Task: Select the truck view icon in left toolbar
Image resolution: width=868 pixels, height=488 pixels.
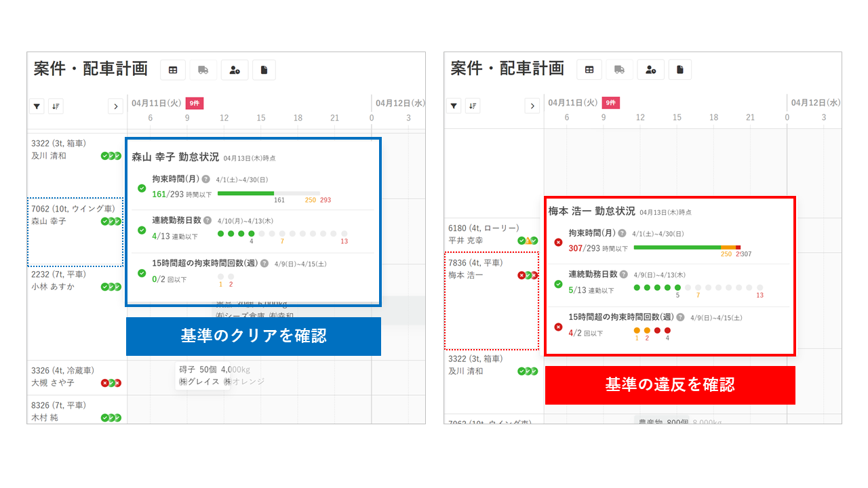Action: 203,69
